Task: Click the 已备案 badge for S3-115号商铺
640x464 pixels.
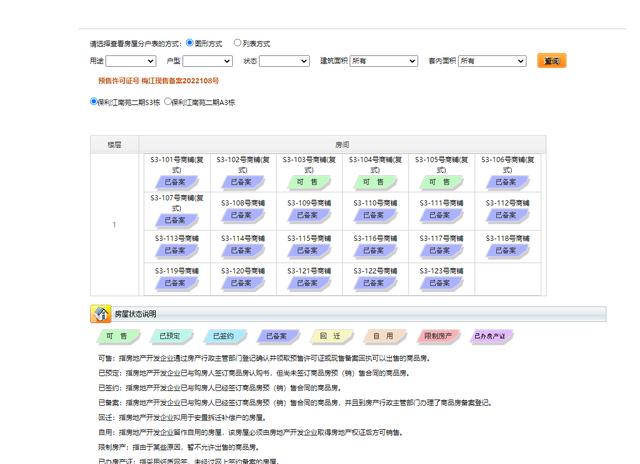Action: point(309,251)
